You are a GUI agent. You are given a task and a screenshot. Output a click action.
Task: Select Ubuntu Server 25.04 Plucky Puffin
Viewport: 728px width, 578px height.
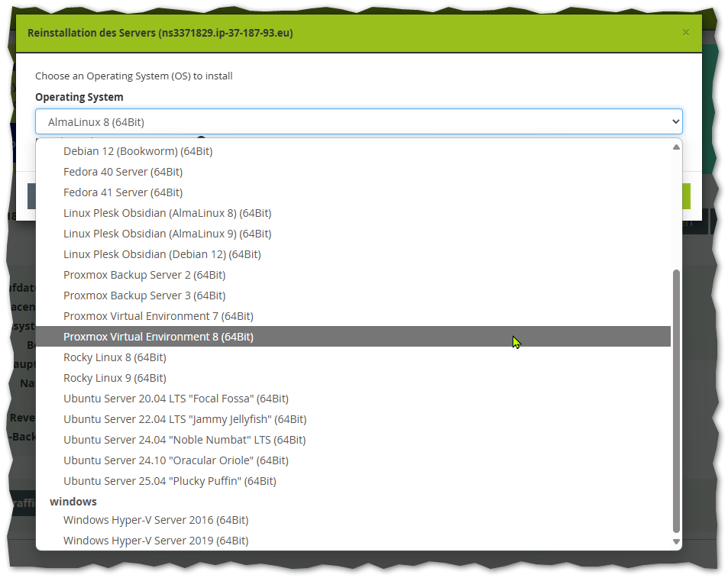pyautogui.click(x=170, y=481)
